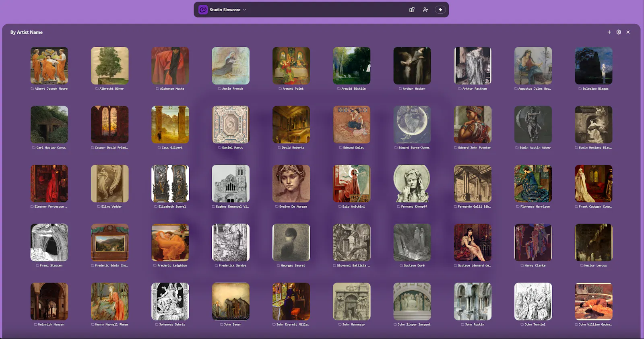
Task: Open the Johannes Gehrts folder thumbnail
Action: pyautogui.click(x=170, y=302)
